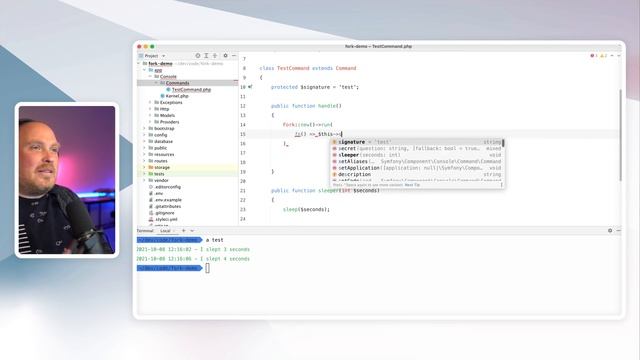Open the Project view dropdown
Screen dimensions: 640x360
point(152,56)
